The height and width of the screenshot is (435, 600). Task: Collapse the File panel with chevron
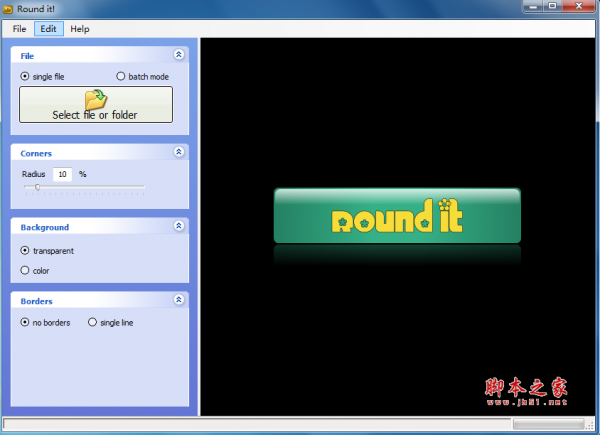tap(179, 56)
